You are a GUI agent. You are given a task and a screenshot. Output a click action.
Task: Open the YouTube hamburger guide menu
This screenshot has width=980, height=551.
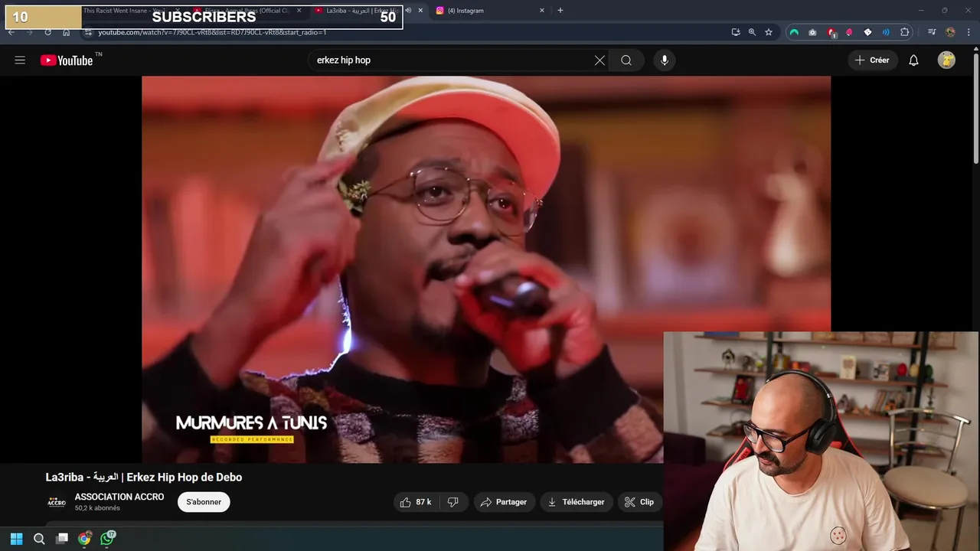[20, 60]
